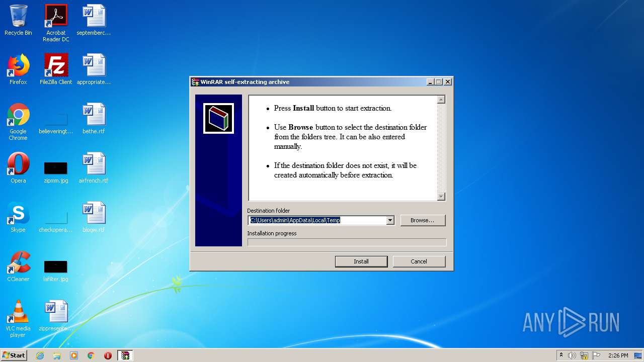The height and width of the screenshot is (362, 644).
Task: Open the Opera desktop shortcut
Action: [x=18, y=168]
